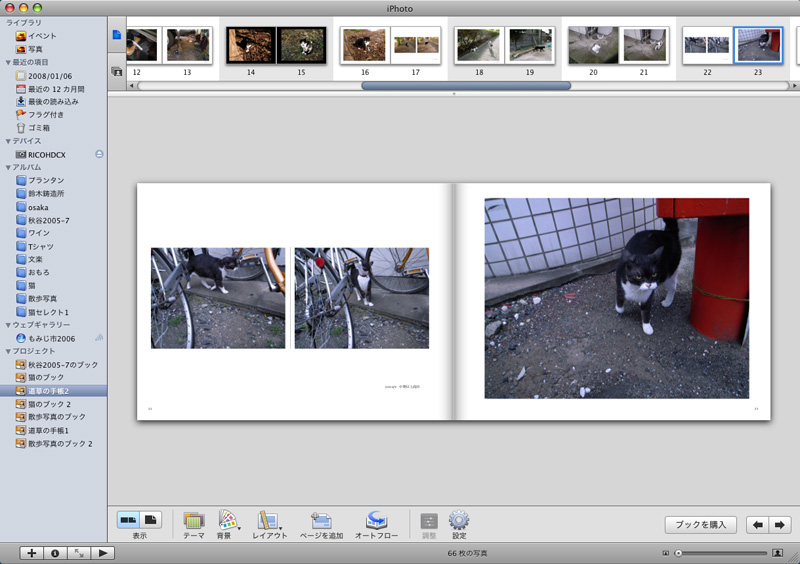Click the オートフロー (Autoflow) icon
Viewport: 800px width, 564px height.
pyautogui.click(x=376, y=521)
